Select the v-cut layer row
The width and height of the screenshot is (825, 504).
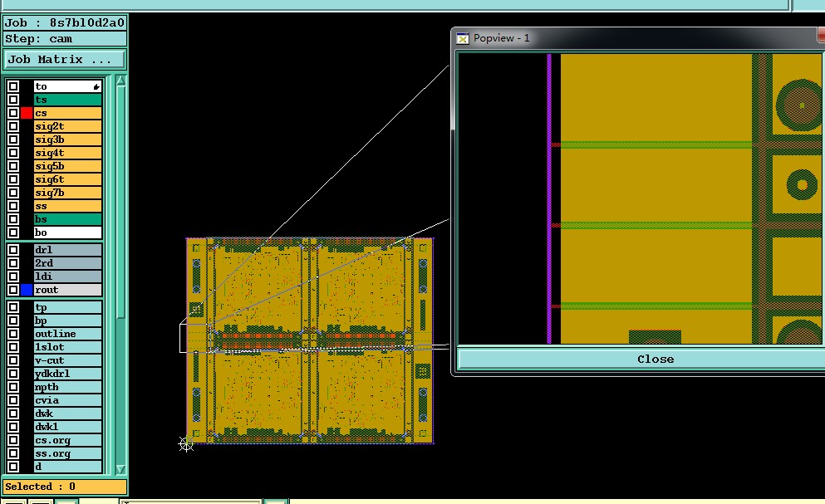[x=68, y=360]
